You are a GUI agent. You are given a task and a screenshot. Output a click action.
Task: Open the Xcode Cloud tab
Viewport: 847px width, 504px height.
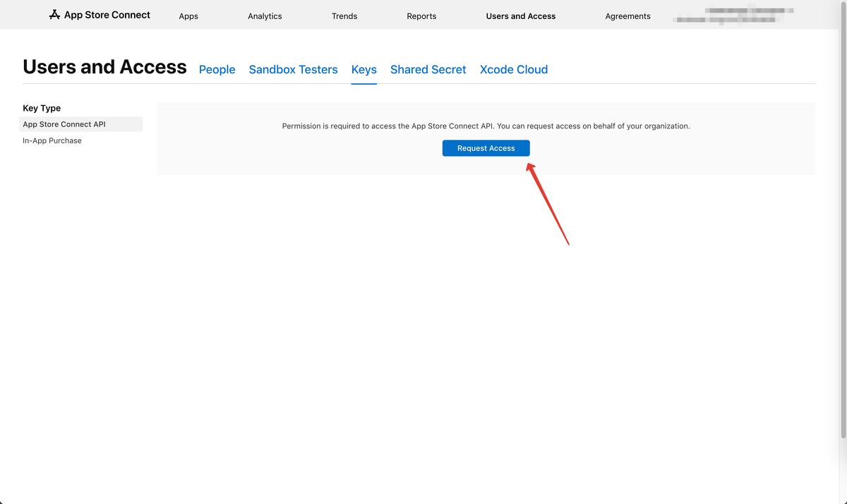click(514, 69)
